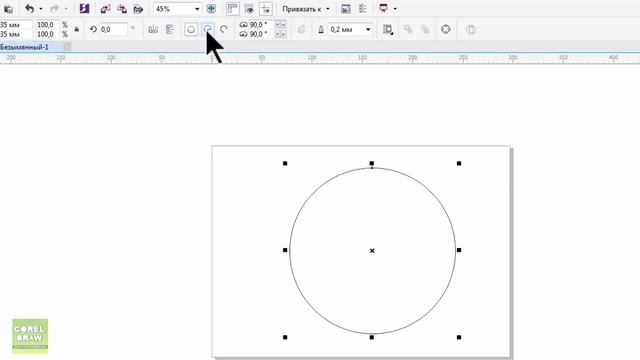Switch to the Безымянный-1 document tab

tap(24, 47)
